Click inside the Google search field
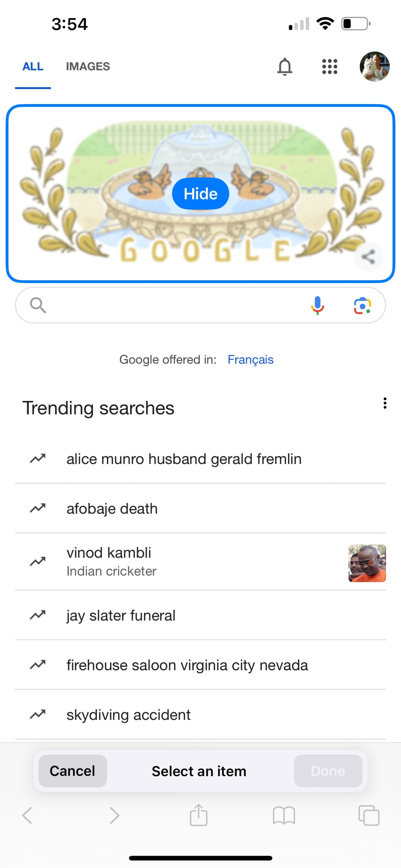401x868 pixels. [175, 305]
